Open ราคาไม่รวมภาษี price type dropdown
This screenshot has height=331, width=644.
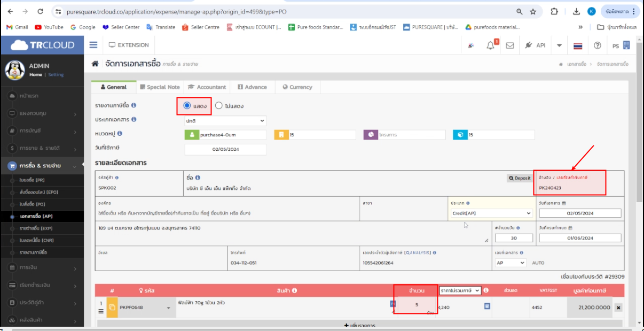point(460,290)
